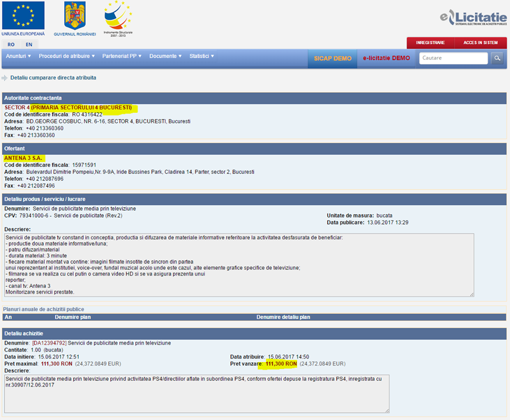This screenshot has height=420, width=510.
Task: Open the Statistici menu
Action: pyautogui.click(x=202, y=56)
